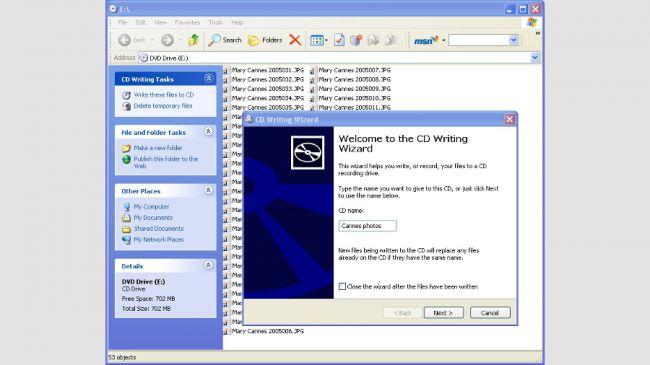
Task: Click Make a new folder link
Action: pos(158,148)
